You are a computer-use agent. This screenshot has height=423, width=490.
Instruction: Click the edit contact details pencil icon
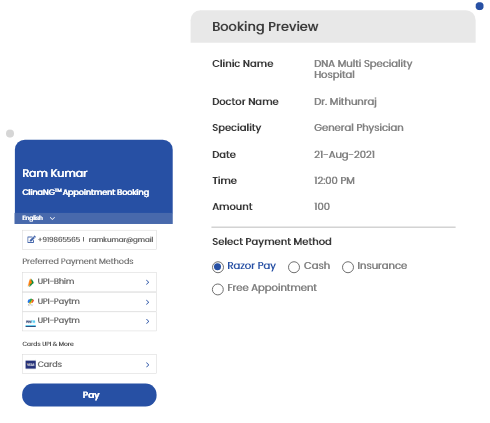[31, 239]
